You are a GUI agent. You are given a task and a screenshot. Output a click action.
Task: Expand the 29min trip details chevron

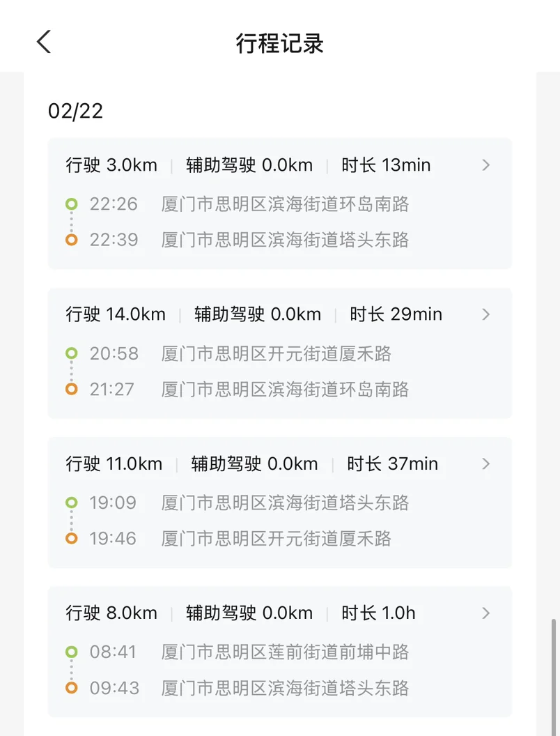click(x=486, y=314)
